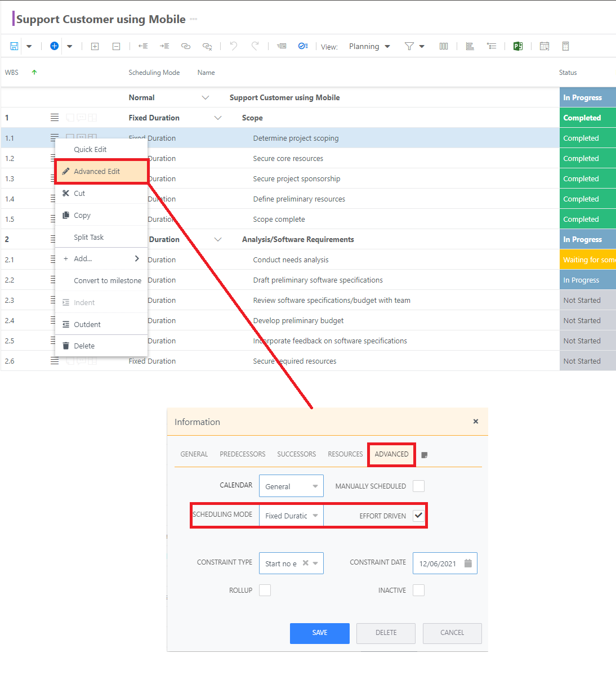Open the Calendar dropdown set to General
Viewport: 616px width, 680px height.
tap(291, 486)
